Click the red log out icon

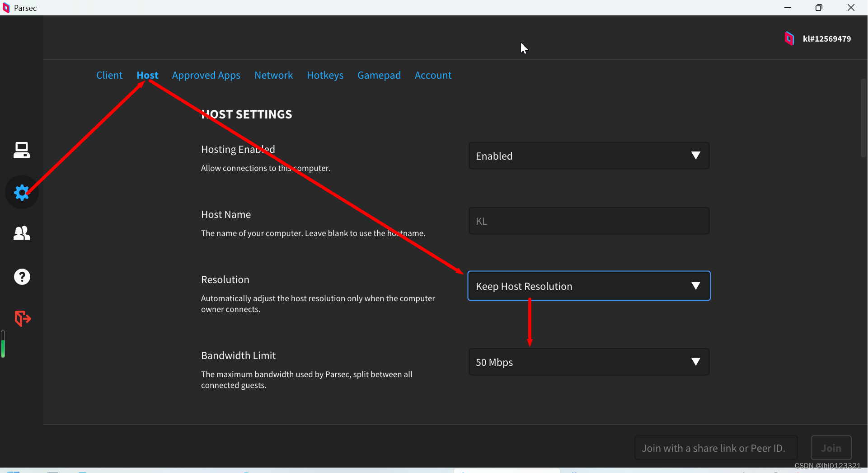coord(22,318)
